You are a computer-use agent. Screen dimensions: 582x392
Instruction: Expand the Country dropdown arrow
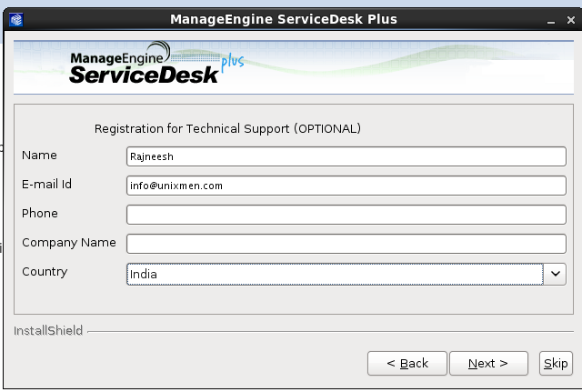555,274
